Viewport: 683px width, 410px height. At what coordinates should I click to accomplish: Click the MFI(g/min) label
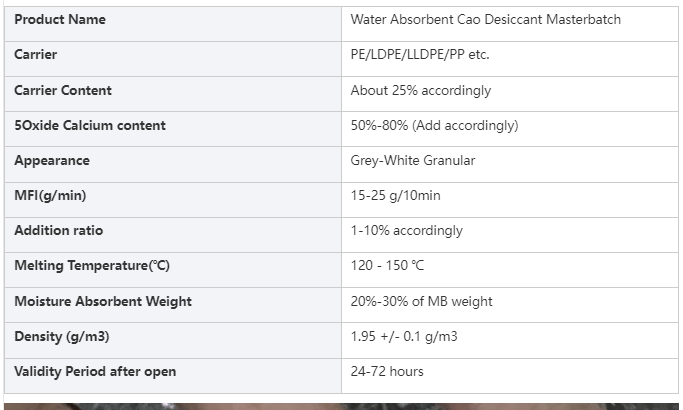coord(50,196)
